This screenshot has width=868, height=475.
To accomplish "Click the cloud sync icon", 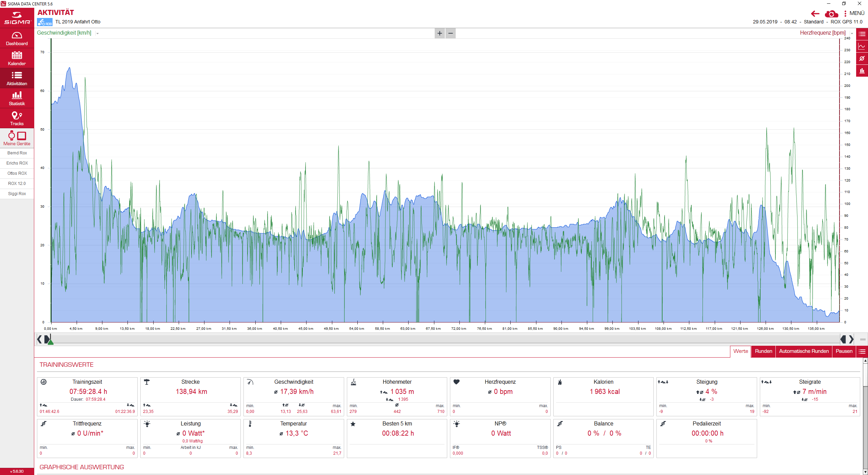I will 831,14.
